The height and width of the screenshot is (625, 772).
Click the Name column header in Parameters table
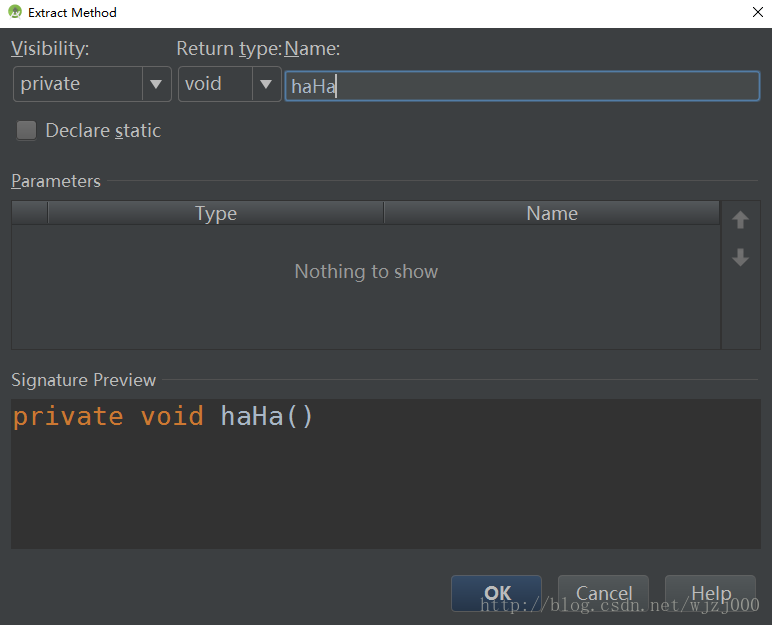coord(551,213)
